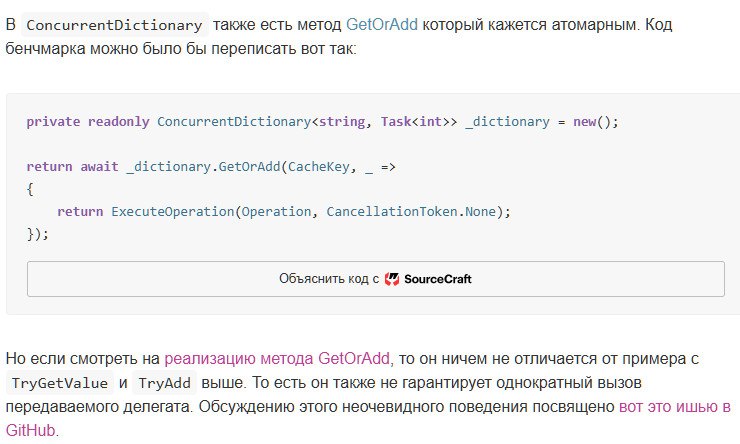Click the "readonly" keyword in code
Image resolution: width=740 pixels, height=444 pixels.
(118, 122)
